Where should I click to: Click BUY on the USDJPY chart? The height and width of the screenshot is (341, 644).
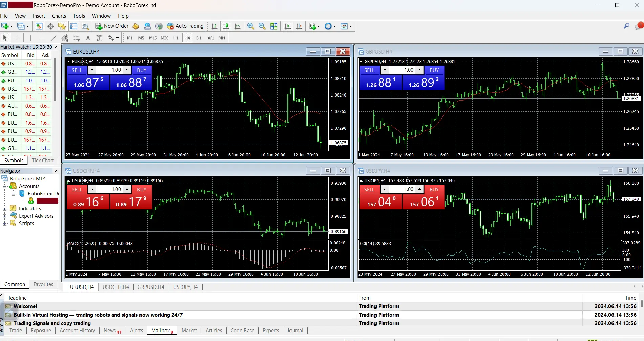(x=434, y=189)
